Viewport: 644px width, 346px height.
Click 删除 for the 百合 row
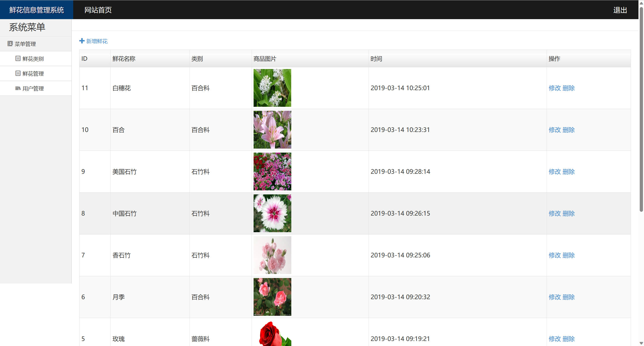pos(569,130)
